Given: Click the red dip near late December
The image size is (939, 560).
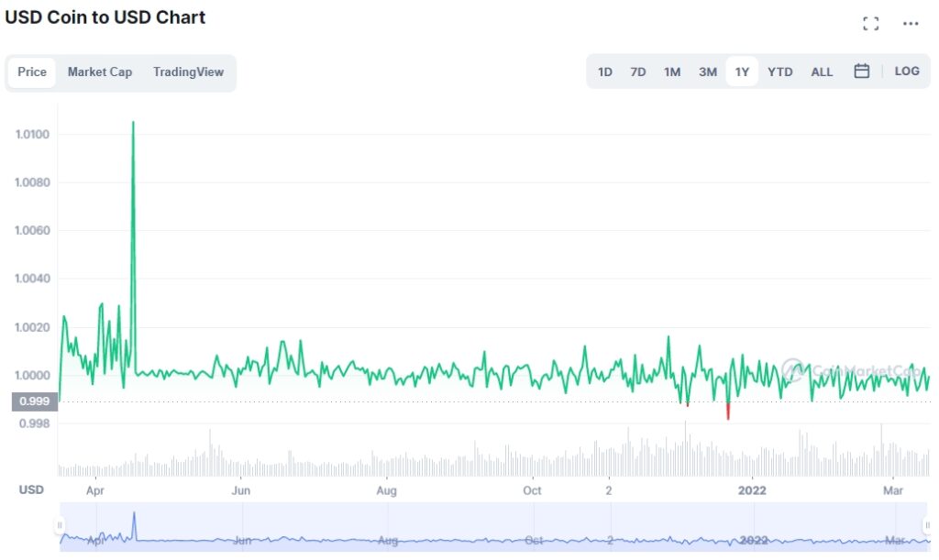Looking at the screenshot, I should [x=728, y=412].
